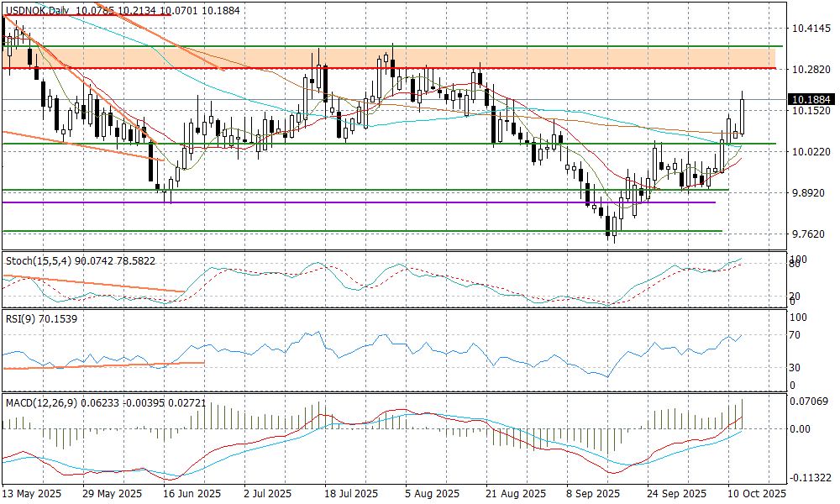Select the current price tag 10.1884
The width and height of the screenshot is (840, 504).
pos(810,100)
